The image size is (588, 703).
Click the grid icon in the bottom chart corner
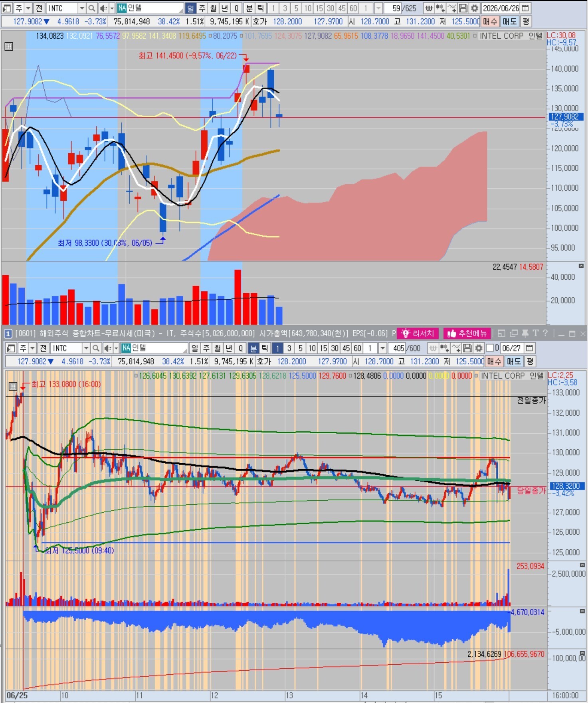(13, 386)
